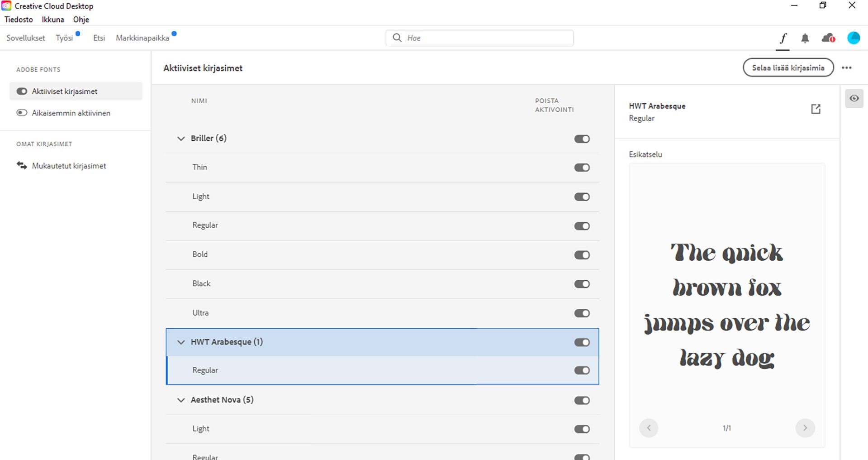Click the NIMI column header
Viewport: 868px width, 460px height.
[199, 101]
